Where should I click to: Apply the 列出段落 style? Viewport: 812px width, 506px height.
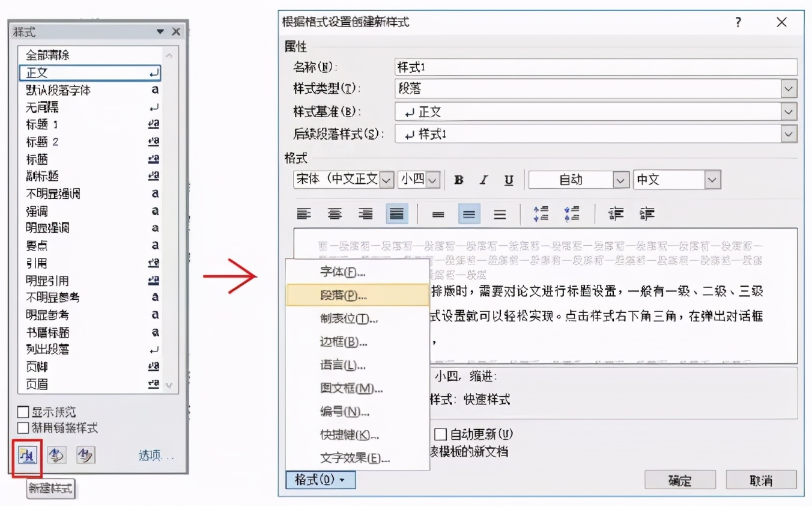pyautogui.click(x=90, y=349)
